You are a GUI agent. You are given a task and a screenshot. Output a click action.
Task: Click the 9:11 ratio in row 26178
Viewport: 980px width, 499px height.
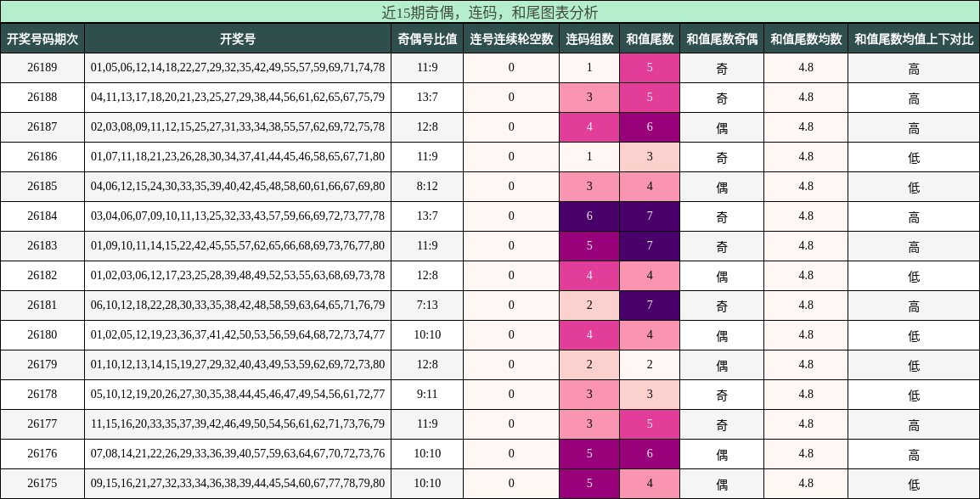(427, 394)
